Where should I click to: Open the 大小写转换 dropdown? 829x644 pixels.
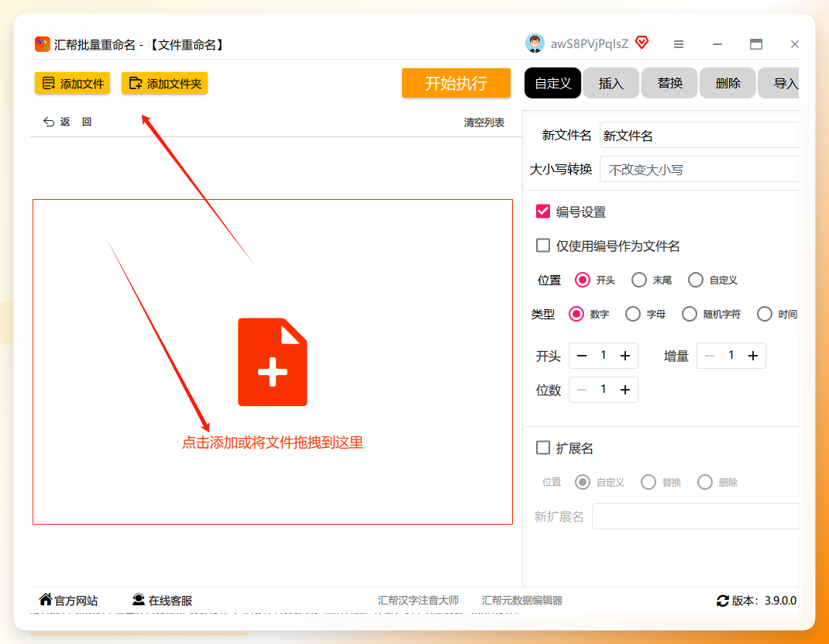[x=699, y=169]
